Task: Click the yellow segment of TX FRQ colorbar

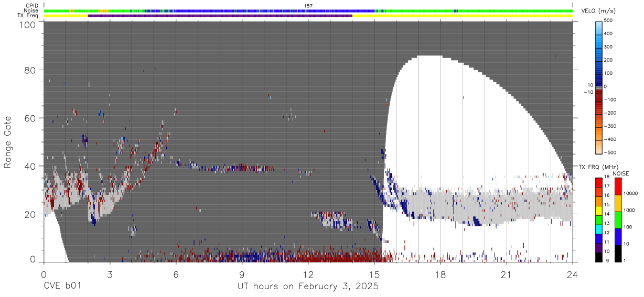Action: (x=598, y=210)
